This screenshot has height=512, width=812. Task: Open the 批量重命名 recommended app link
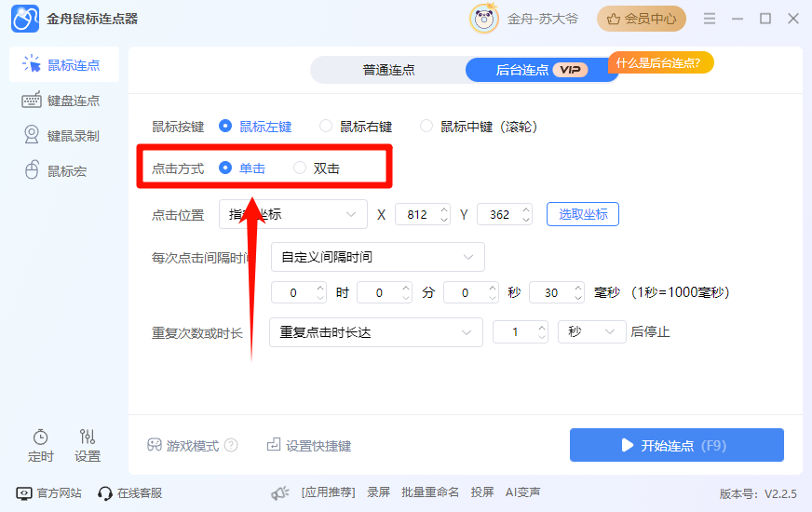coord(430,492)
